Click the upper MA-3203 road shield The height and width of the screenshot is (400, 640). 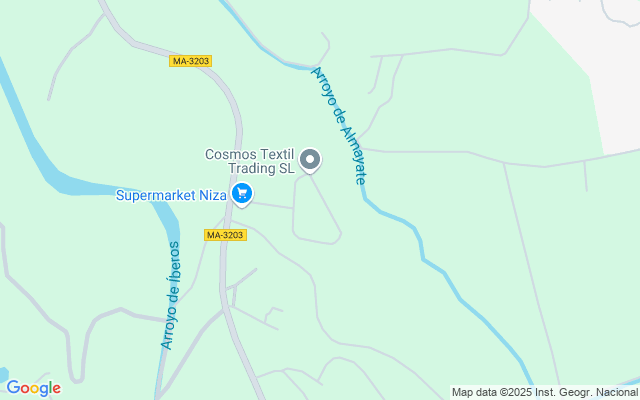point(191,61)
